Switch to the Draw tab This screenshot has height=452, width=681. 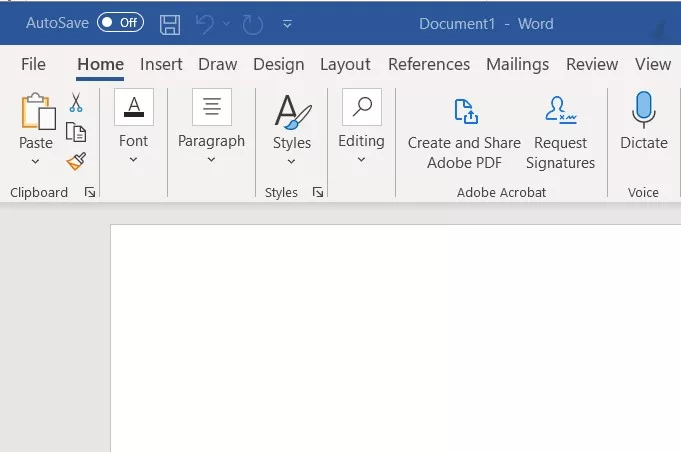point(218,64)
